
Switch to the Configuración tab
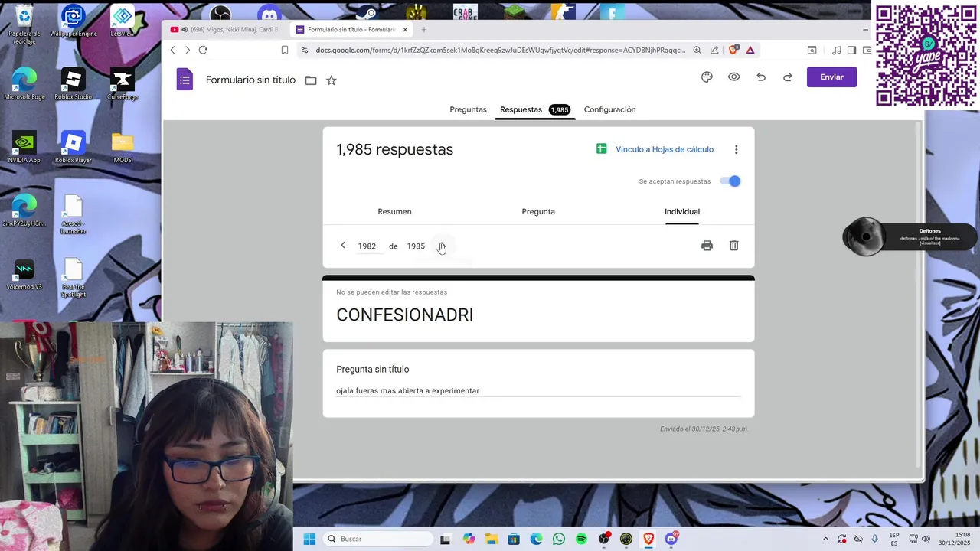pos(609,109)
